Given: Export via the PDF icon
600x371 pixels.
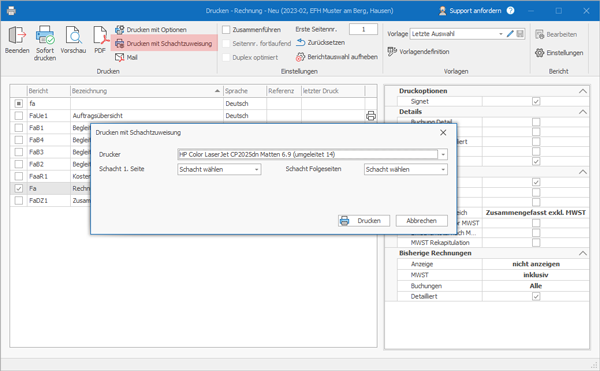Looking at the screenshot, I should (100, 35).
